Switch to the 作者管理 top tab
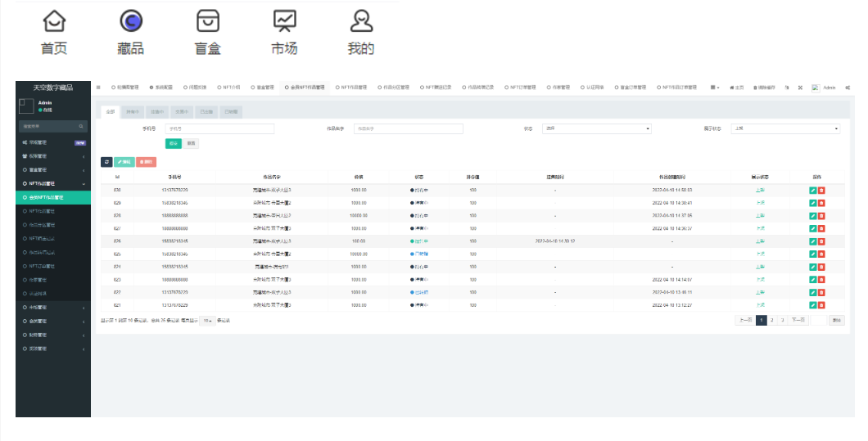This screenshot has width=868, height=441. [558, 88]
